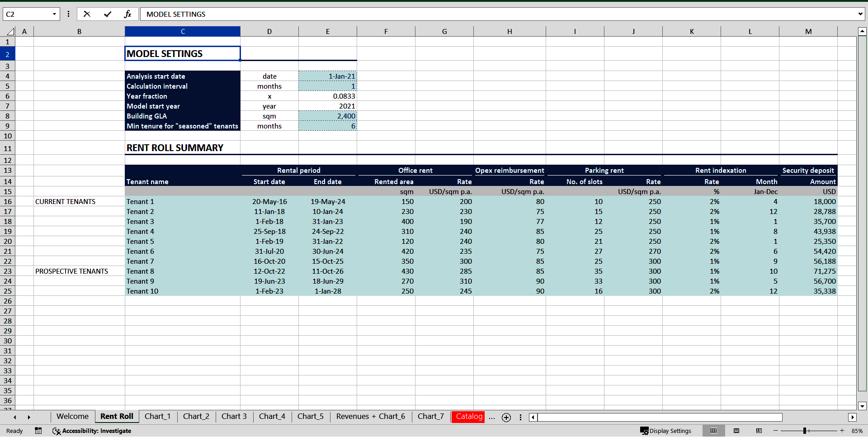Select column F header

tap(386, 31)
